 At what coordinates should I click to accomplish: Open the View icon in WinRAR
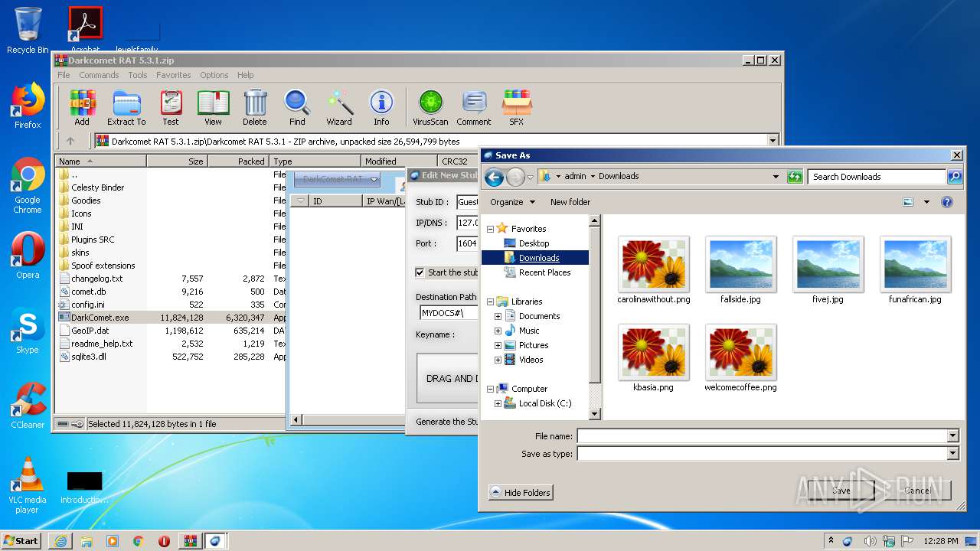(213, 108)
